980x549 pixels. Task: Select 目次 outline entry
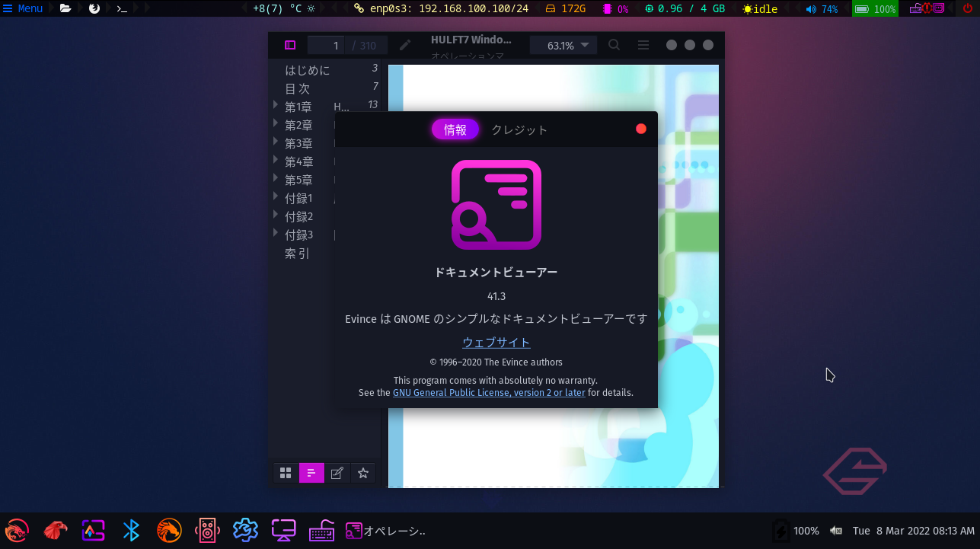(x=297, y=88)
